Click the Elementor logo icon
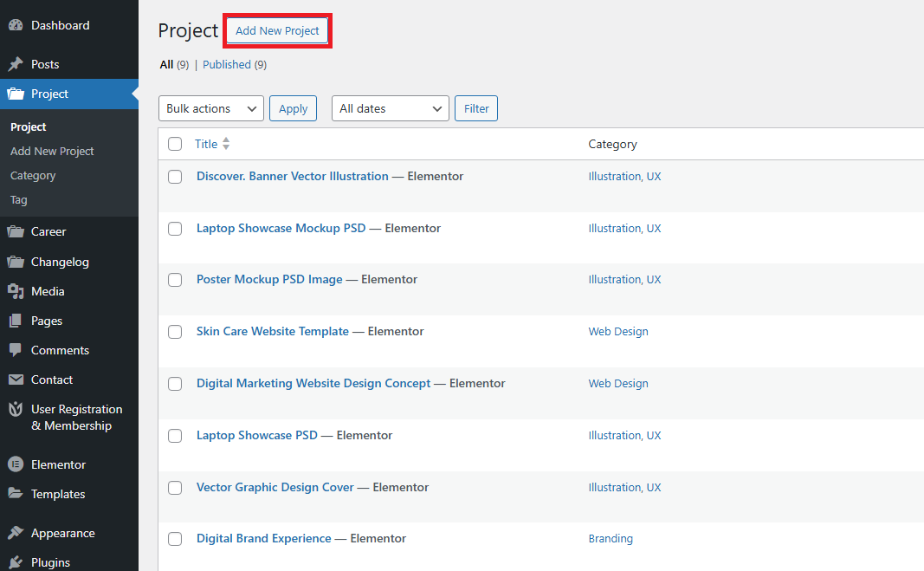 (x=16, y=464)
